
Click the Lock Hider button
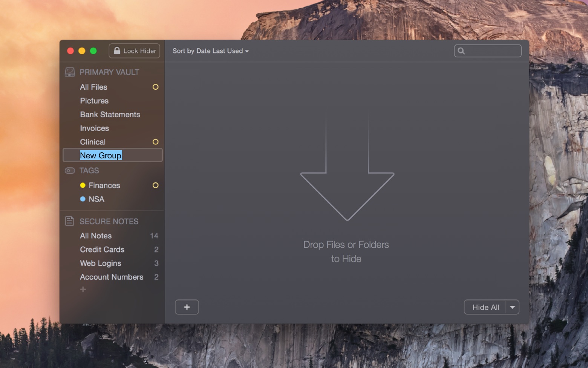pos(134,51)
